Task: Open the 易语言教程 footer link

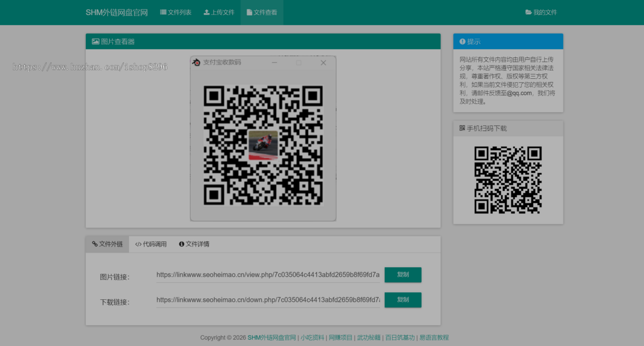Action: tap(434, 337)
